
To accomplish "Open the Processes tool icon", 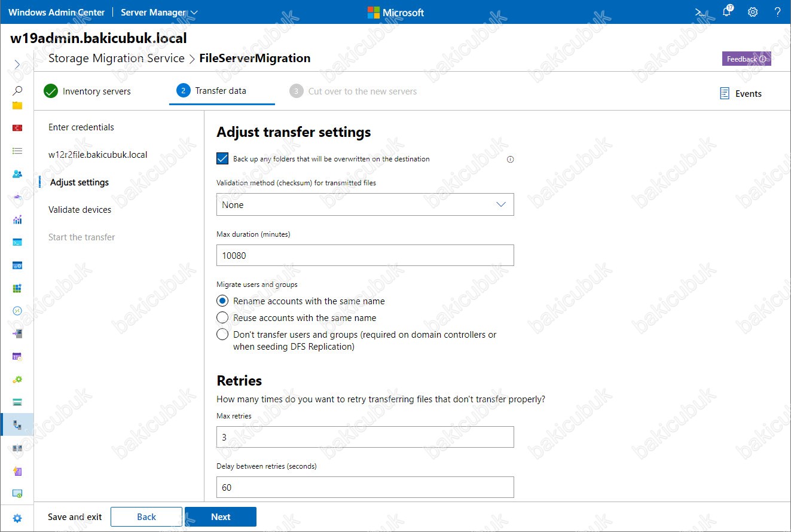I will tap(17, 265).
